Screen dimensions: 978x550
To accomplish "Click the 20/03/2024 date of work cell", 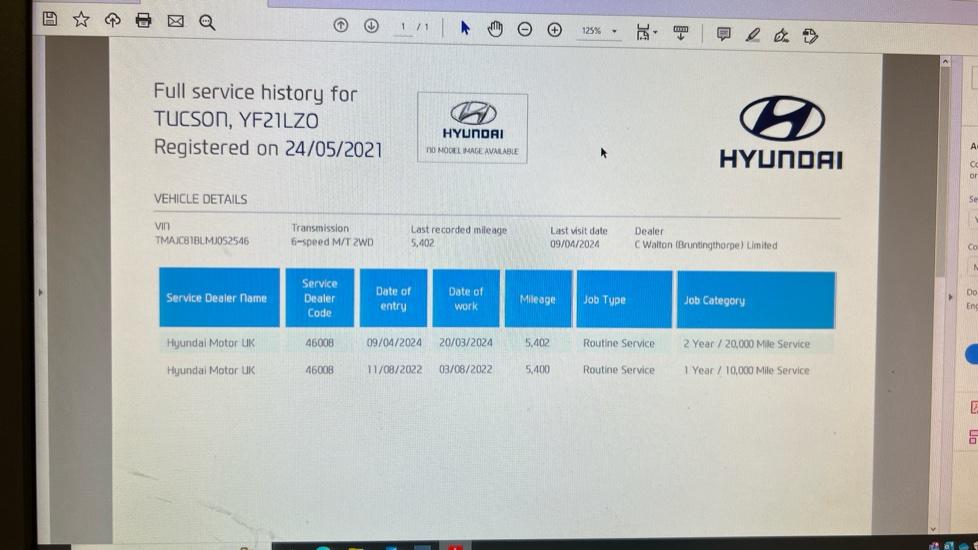I will (x=466, y=342).
